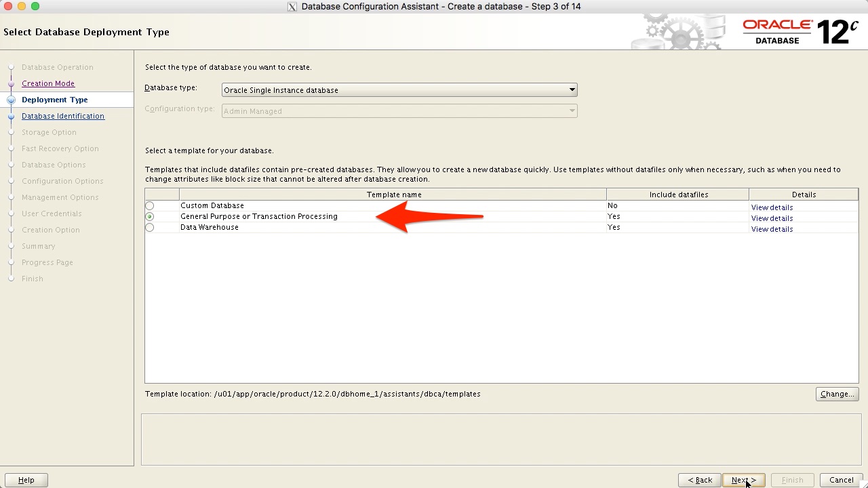Click the Change button for template location

pos(837,394)
